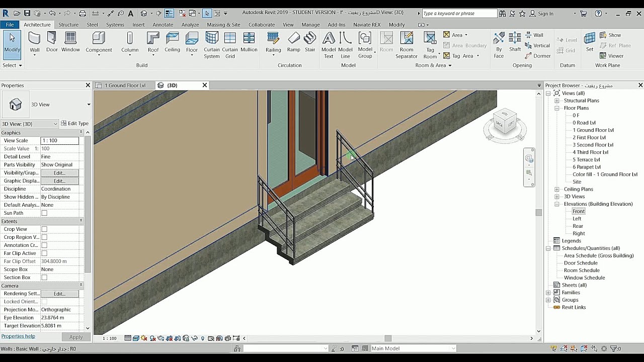Select the Curtain Grid tool

click(x=230, y=45)
